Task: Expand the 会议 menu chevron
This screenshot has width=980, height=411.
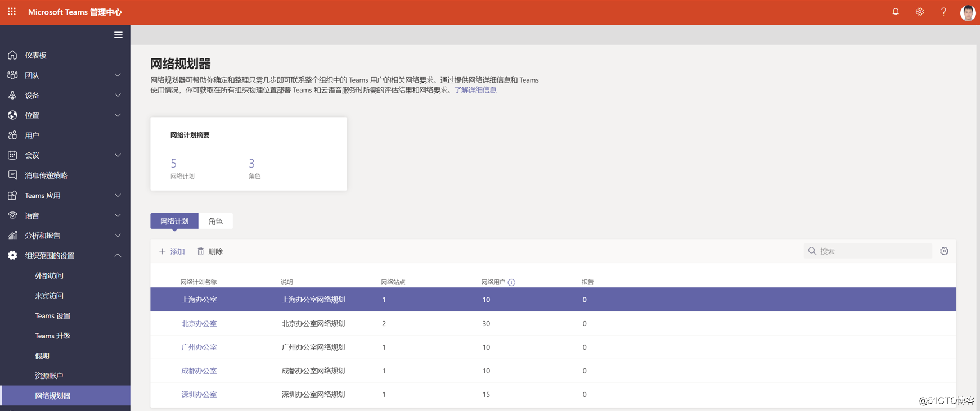Action: point(118,155)
